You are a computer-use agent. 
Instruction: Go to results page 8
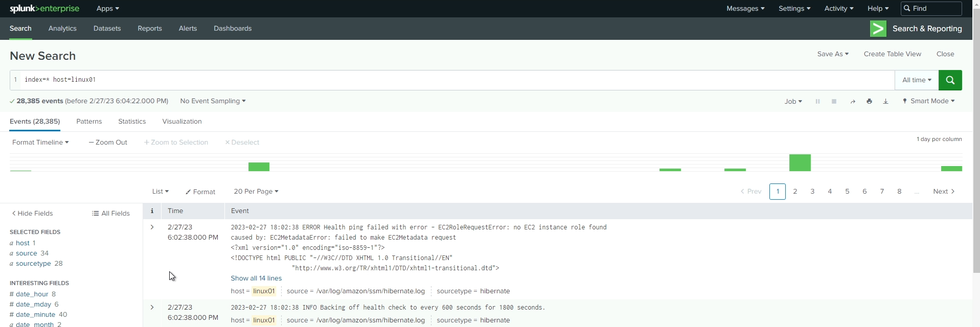[899, 192]
